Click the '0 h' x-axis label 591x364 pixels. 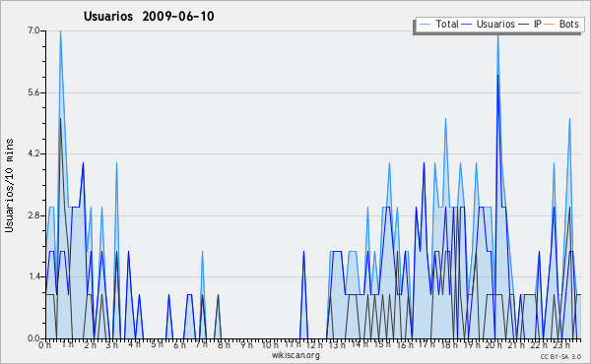click(45, 344)
